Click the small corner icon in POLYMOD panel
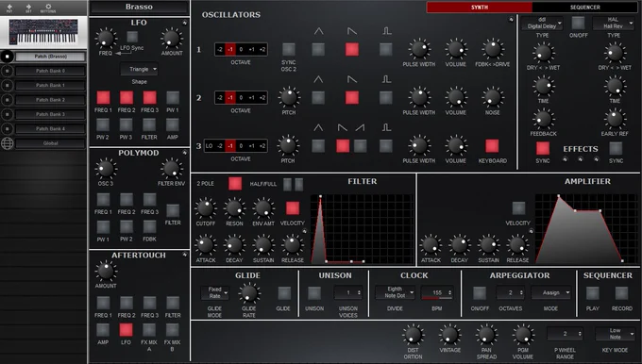642x364 pixels. point(185,153)
